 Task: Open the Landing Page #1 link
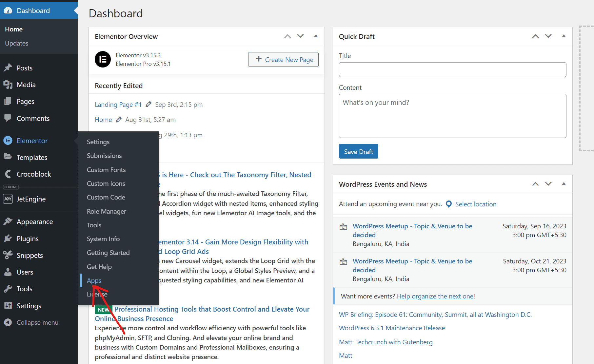[118, 104]
